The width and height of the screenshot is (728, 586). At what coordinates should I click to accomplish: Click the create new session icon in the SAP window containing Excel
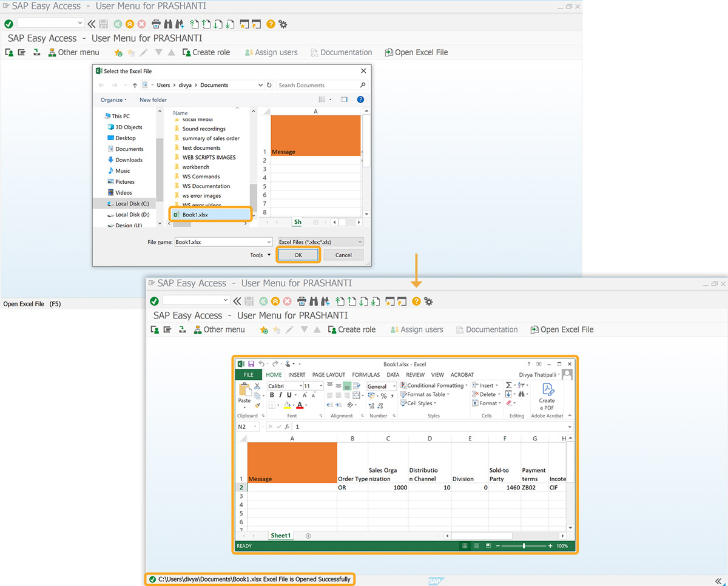pyautogui.click(x=389, y=301)
